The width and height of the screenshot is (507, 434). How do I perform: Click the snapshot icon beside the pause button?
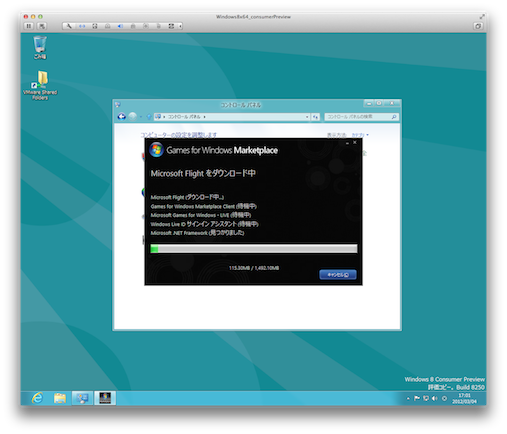point(41,26)
